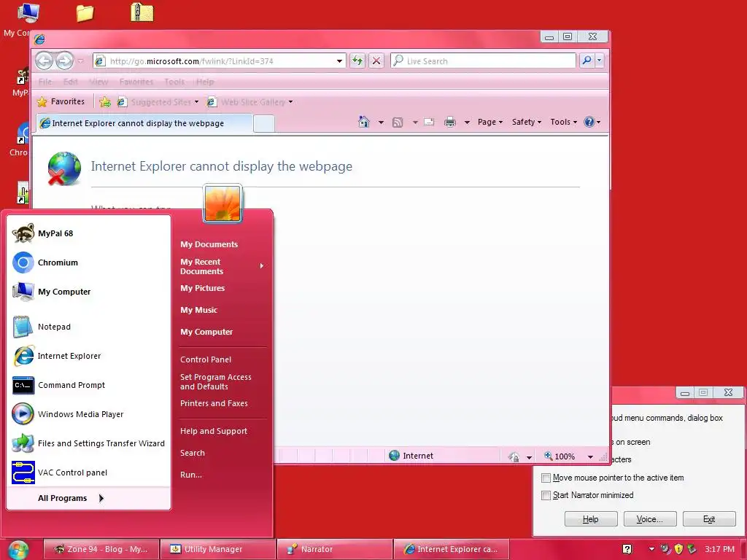747x560 pixels.
Task: Click the address bar URL field
Action: coord(220,61)
